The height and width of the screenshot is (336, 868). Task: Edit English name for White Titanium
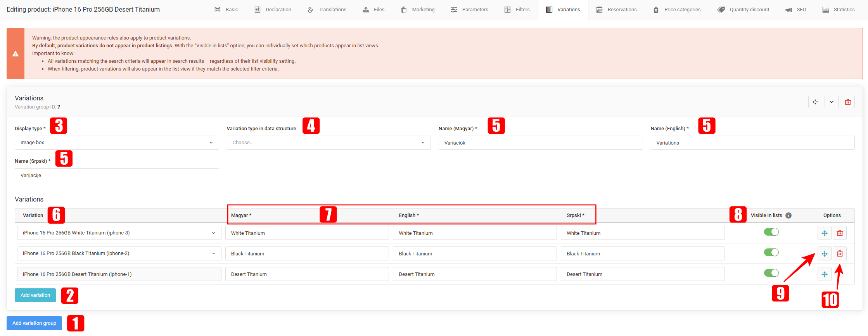click(x=475, y=233)
